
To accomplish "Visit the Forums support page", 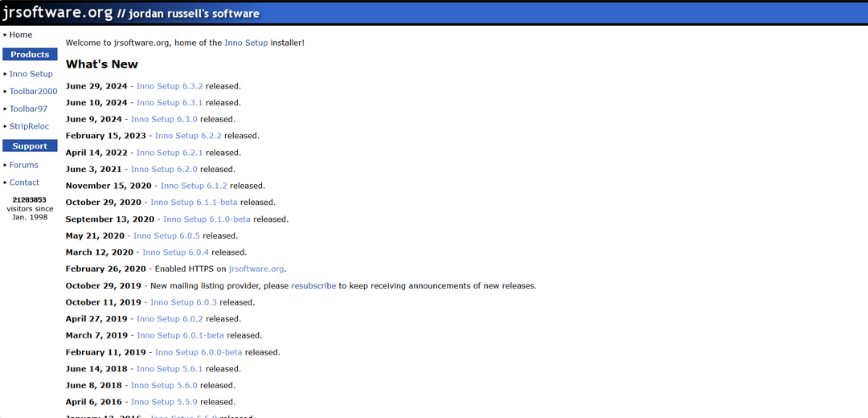I will click(23, 165).
